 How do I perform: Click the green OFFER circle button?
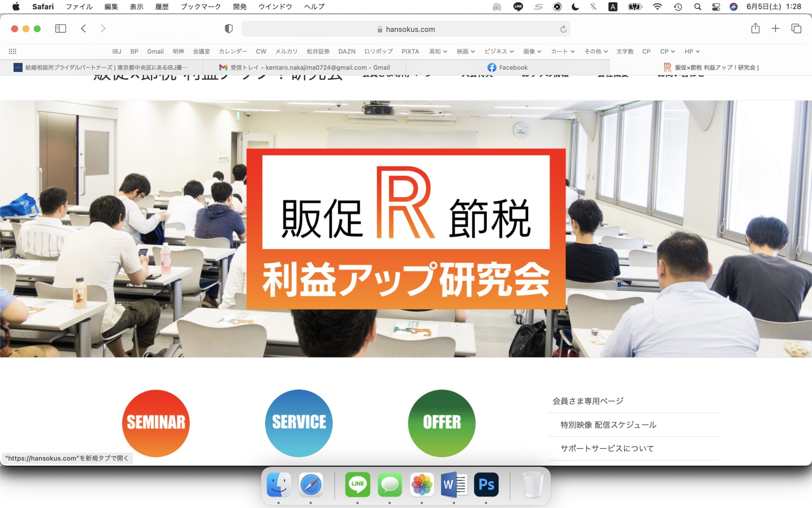(x=442, y=423)
